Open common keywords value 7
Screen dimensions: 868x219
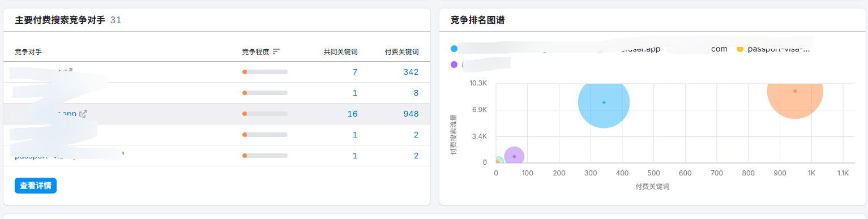355,72
